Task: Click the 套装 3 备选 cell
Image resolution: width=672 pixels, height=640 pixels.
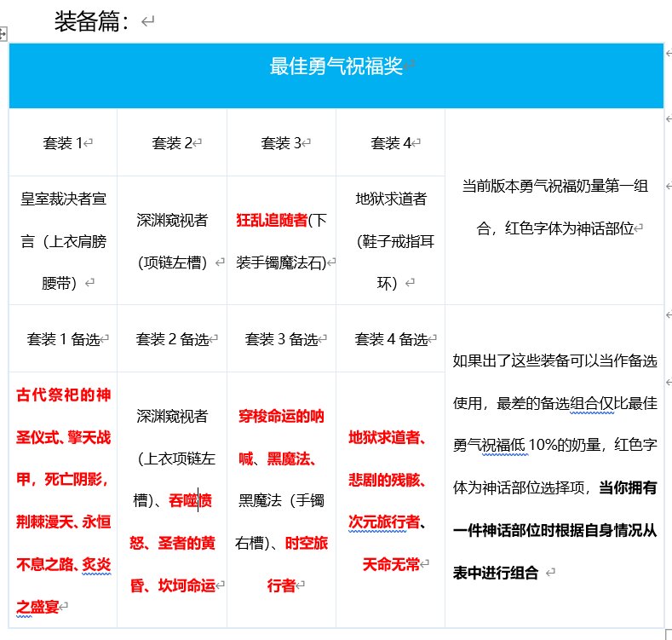Action: pos(281,339)
